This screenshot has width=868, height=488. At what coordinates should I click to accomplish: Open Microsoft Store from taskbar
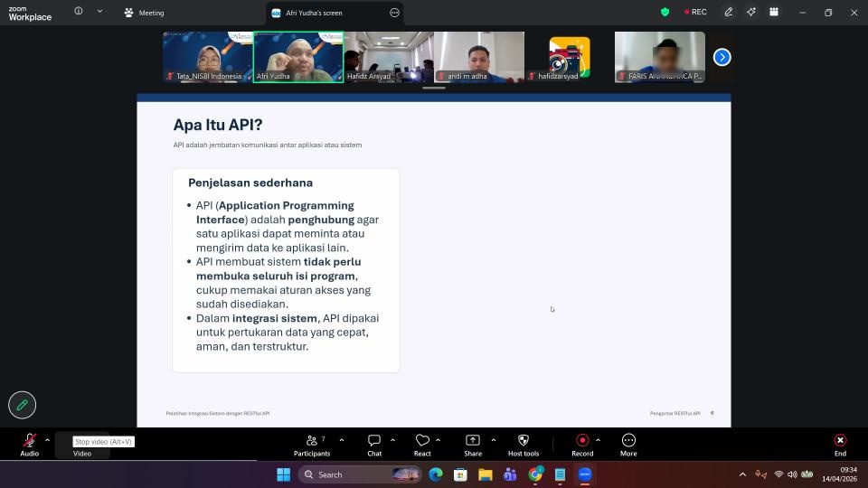coord(460,474)
